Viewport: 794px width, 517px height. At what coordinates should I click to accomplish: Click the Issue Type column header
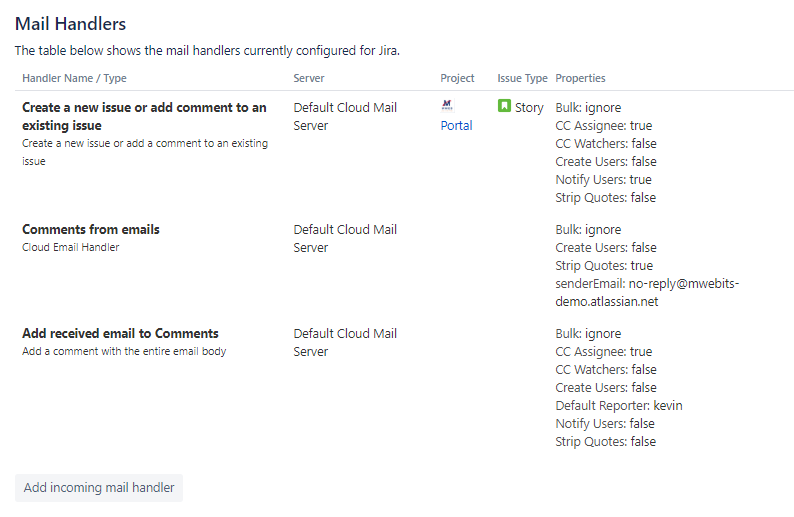(x=522, y=78)
